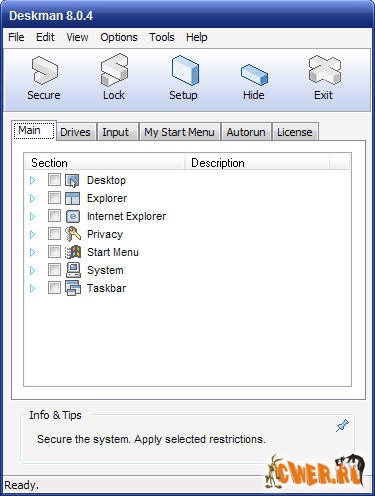Click the Exit toolbar icon

tap(324, 70)
